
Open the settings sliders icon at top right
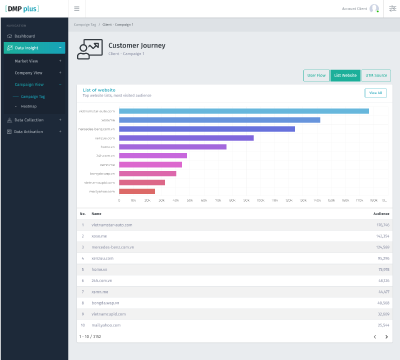[x=393, y=9]
